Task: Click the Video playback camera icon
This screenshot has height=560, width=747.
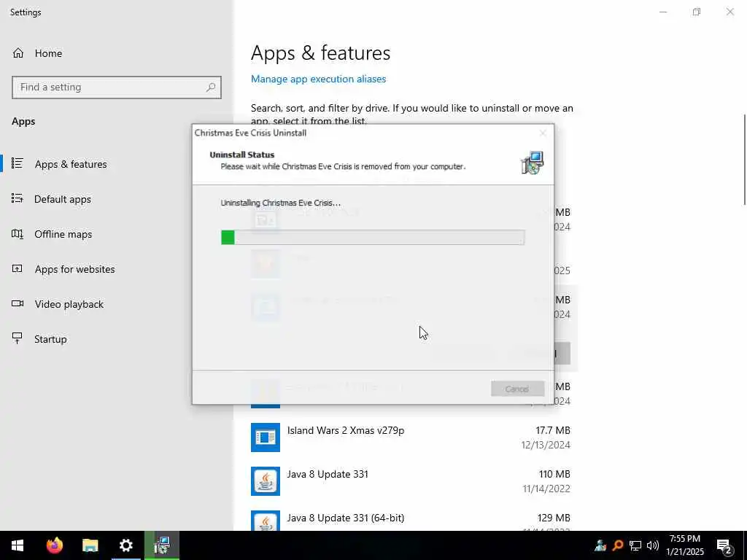Action: pyautogui.click(x=18, y=303)
